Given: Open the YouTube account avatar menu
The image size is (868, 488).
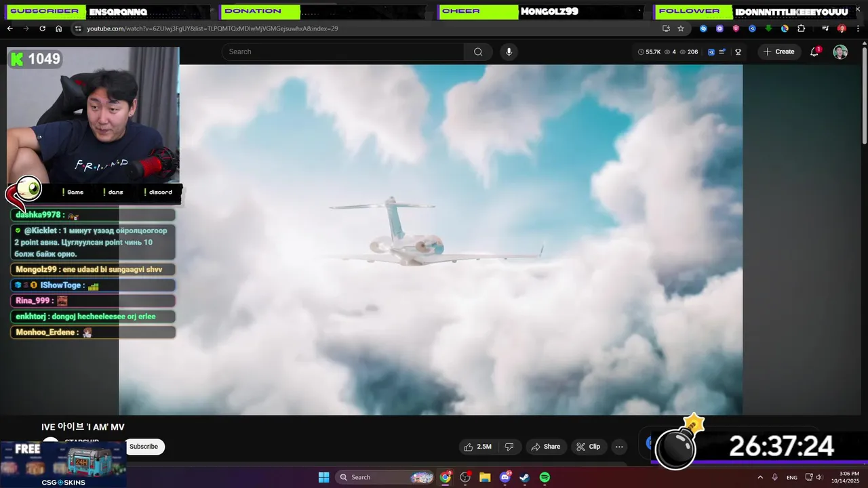Looking at the screenshot, I should 840,52.
